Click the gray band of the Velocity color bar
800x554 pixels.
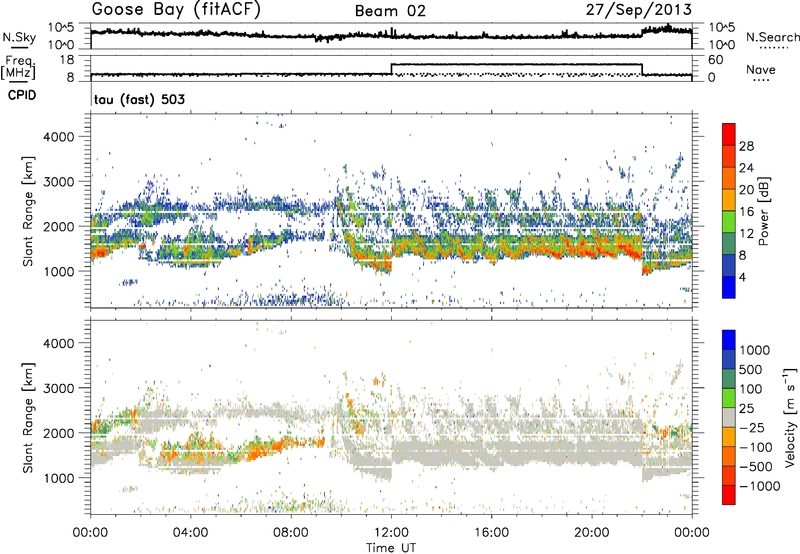point(729,418)
